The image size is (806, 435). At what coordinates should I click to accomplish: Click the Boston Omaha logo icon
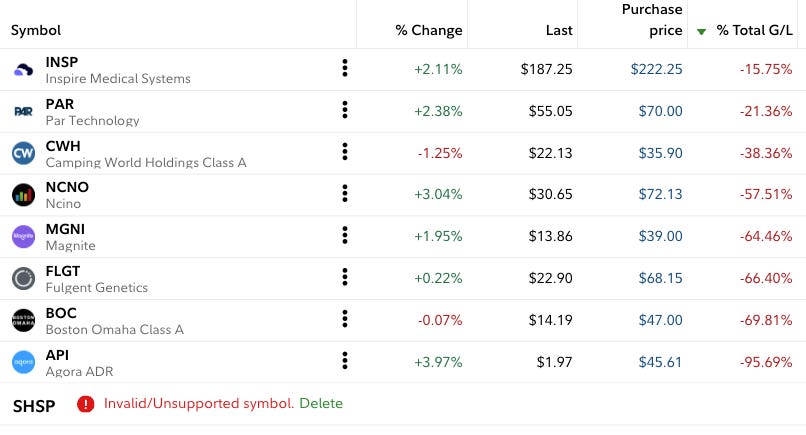coord(23,320)
